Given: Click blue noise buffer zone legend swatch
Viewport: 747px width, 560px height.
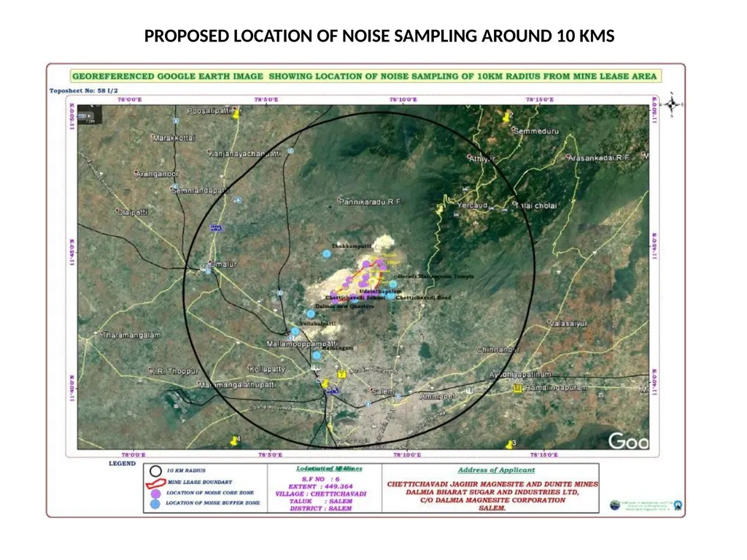Looking at the screenshot, I should [155, 504].
